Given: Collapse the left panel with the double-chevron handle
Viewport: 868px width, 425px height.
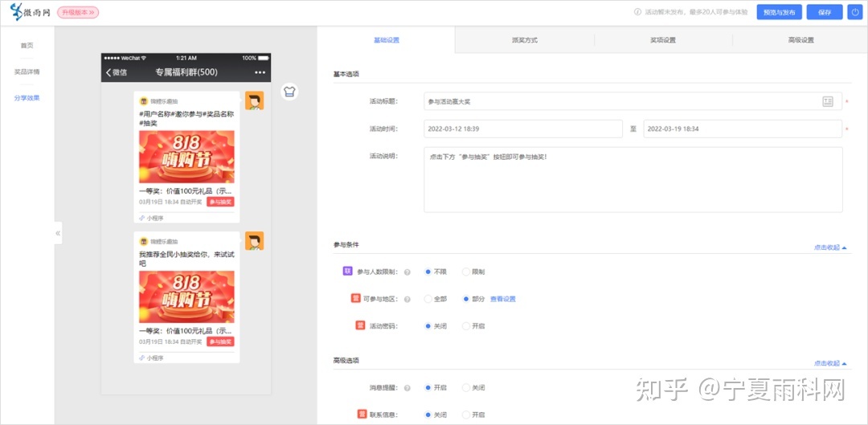Looking at the screenshot, I should (58, 233).
